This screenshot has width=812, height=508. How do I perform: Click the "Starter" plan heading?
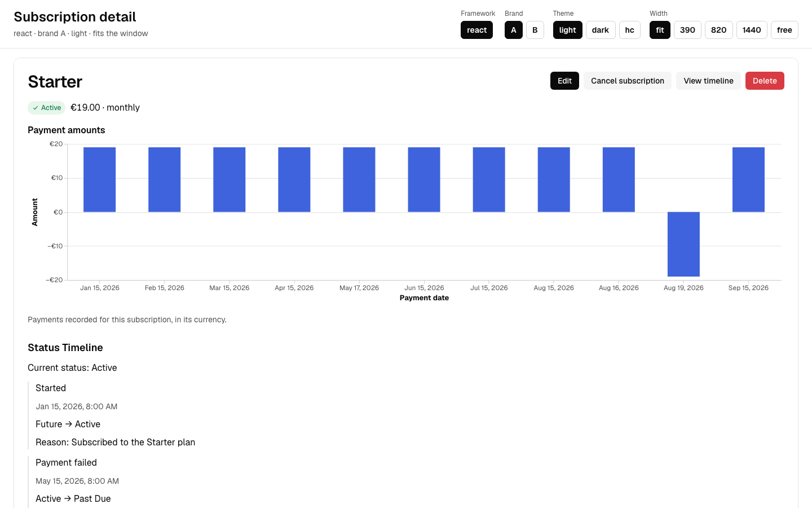55,82
